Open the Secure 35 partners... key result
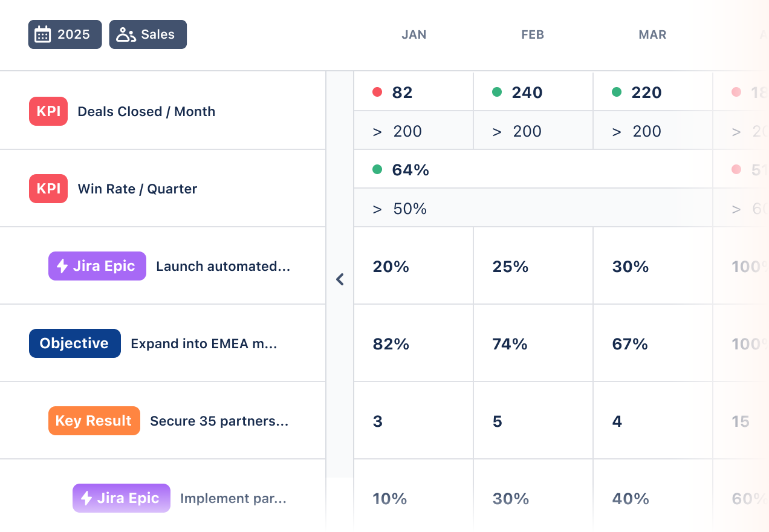 [219, 421]
